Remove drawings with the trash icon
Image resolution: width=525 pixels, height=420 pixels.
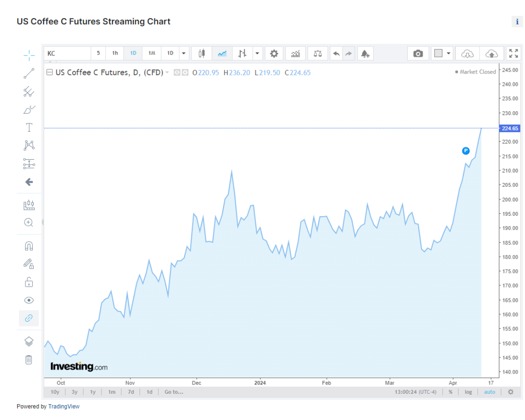(29, 360)
